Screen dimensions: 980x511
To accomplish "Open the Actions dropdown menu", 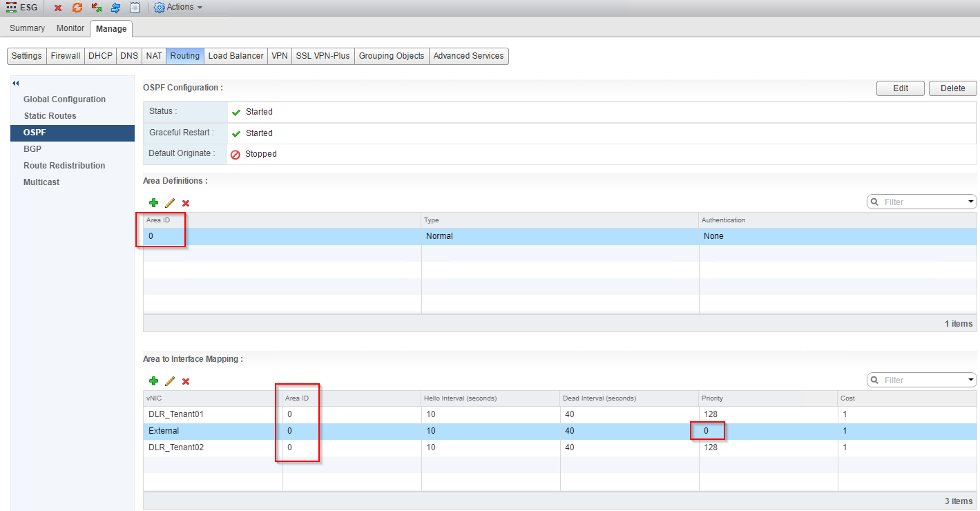I will coord(178,7).
